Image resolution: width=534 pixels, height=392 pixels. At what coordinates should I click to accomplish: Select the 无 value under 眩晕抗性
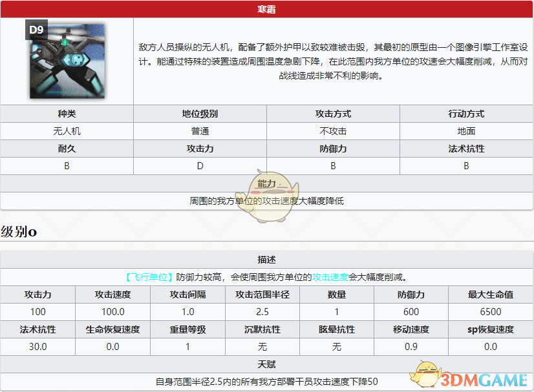(x=337, y=347)
